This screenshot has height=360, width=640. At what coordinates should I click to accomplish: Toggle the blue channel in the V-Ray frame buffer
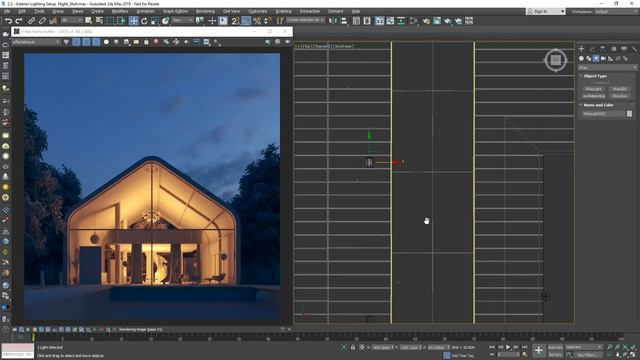click(x=96, y=42)
